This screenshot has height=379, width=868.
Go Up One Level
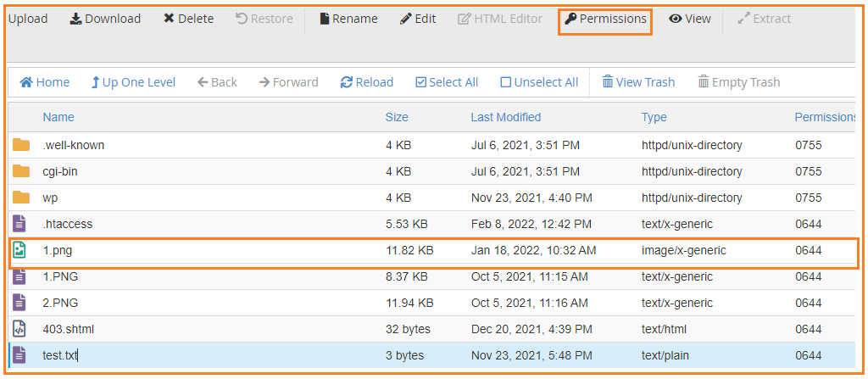[x=133, y=82]
